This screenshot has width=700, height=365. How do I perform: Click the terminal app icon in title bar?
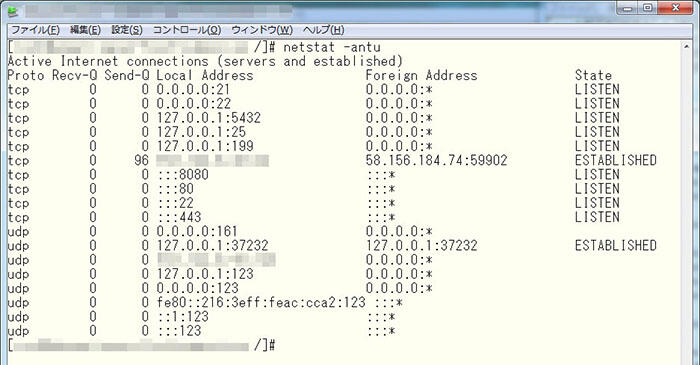(x=13, y=11)
